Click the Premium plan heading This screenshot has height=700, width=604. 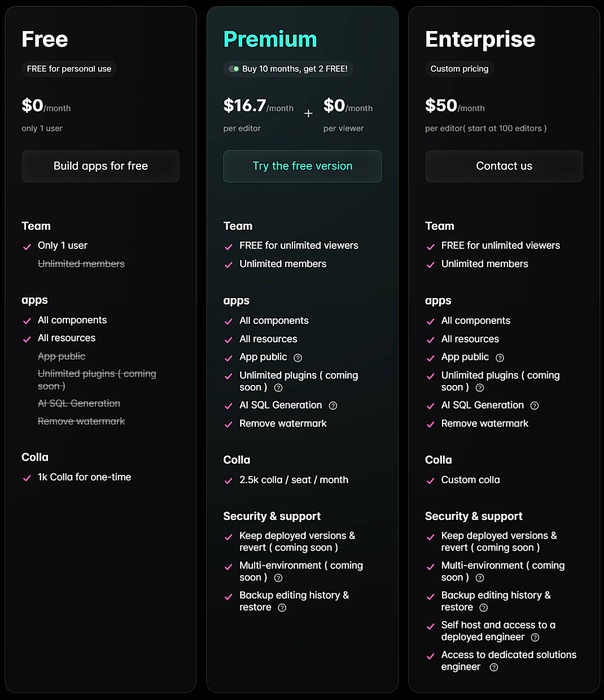point(270,39)
